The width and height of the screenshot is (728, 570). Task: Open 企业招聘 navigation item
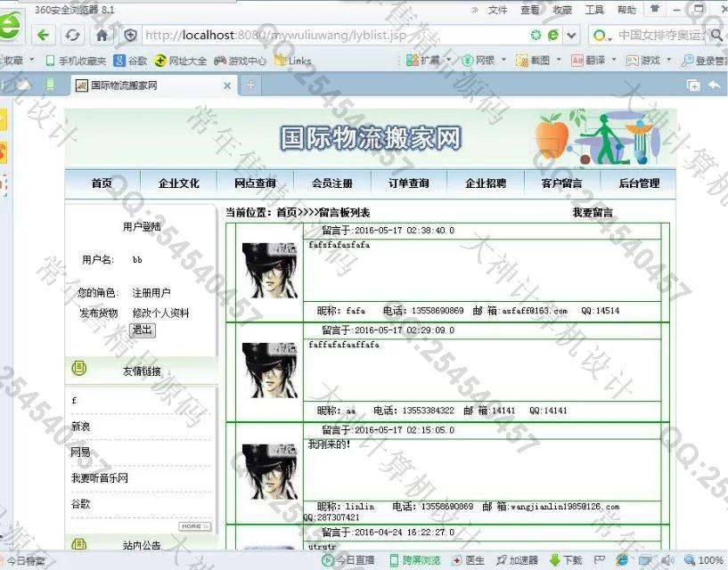click(x=486, y=183)
